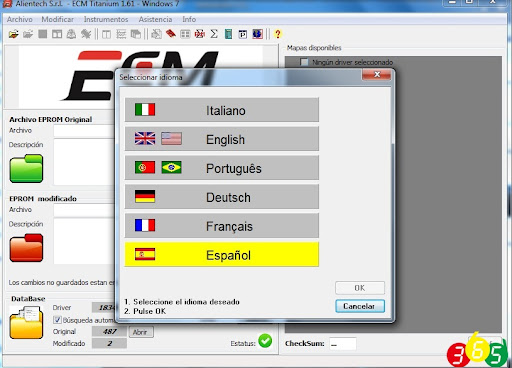Click the EPROM modificado Archivo field
The image size is (512, 368).
click(x=84, y=210)
